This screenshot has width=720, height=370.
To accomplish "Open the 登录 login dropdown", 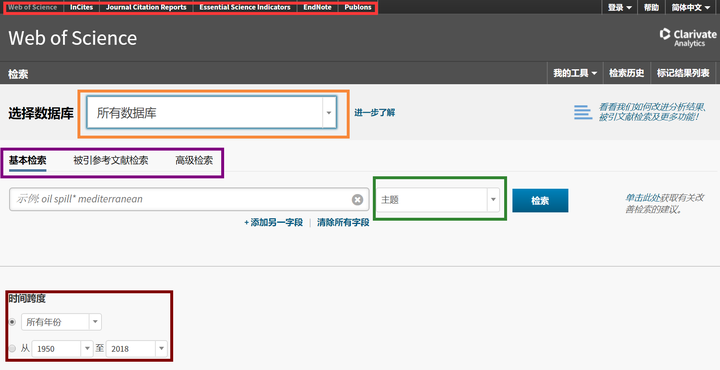I will click(x=619, y=7).
